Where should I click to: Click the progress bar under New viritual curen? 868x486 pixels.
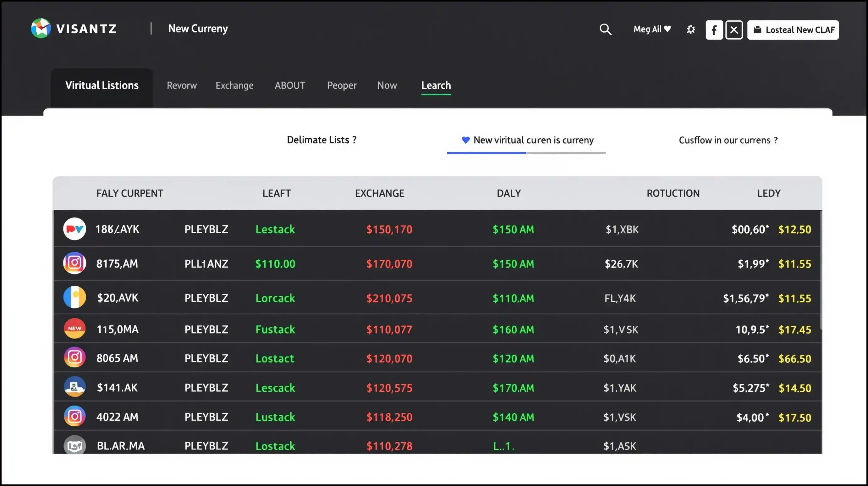526,153
